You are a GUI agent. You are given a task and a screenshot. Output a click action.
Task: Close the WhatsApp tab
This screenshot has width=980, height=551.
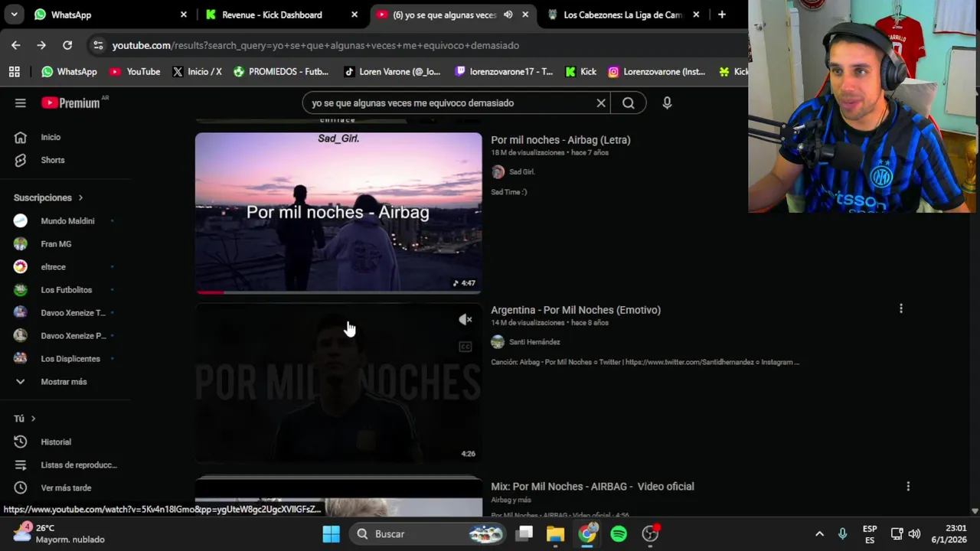(184, 15)
